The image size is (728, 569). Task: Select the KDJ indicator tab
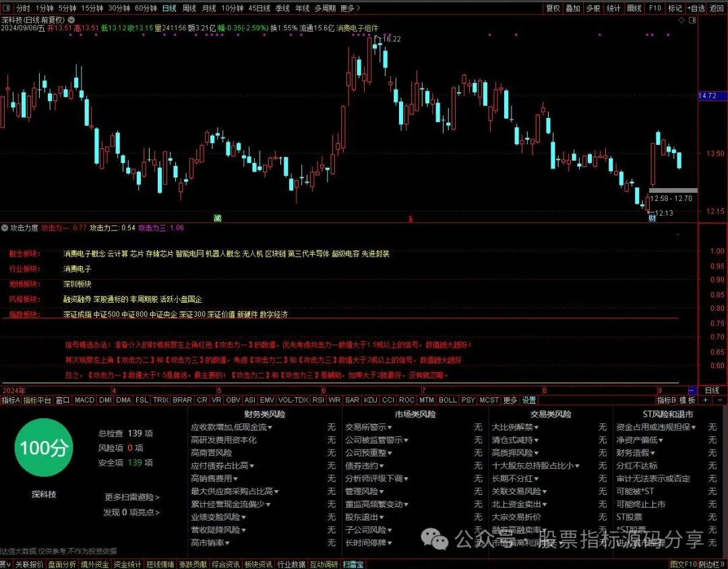(371, 400)
